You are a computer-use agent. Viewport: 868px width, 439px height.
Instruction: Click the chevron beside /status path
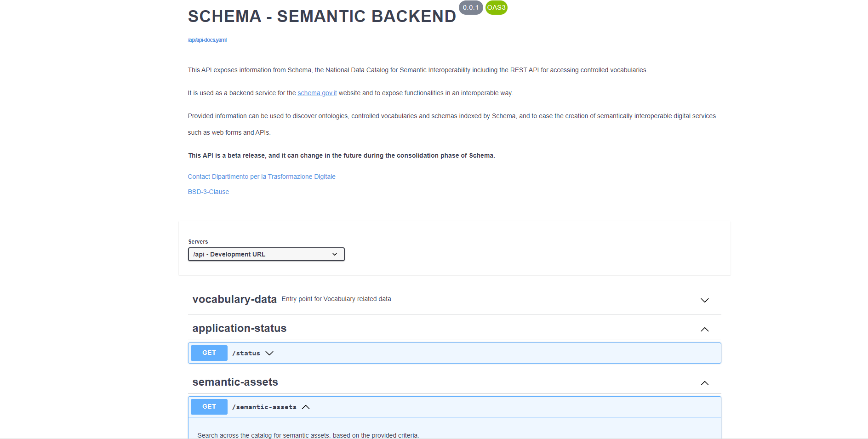269,353
